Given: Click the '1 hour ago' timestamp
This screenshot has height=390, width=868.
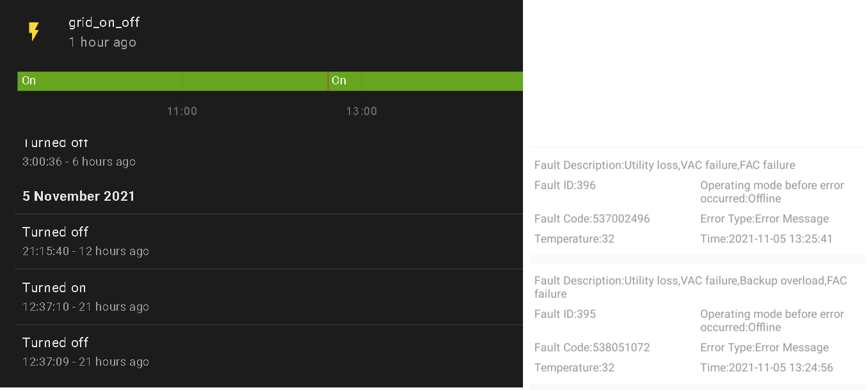Looking at the screenshot, I should click(x=102, y=42).
